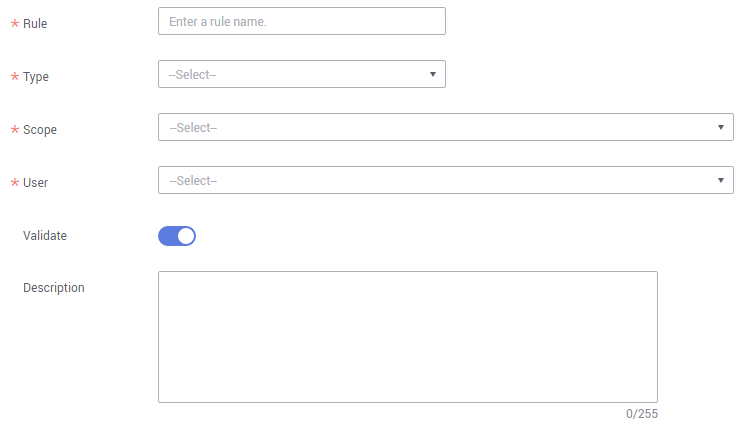The width and height of the screenshot is (754, 432).
Task: Click the red asterisk beside Scope
Action: point(15,129)
